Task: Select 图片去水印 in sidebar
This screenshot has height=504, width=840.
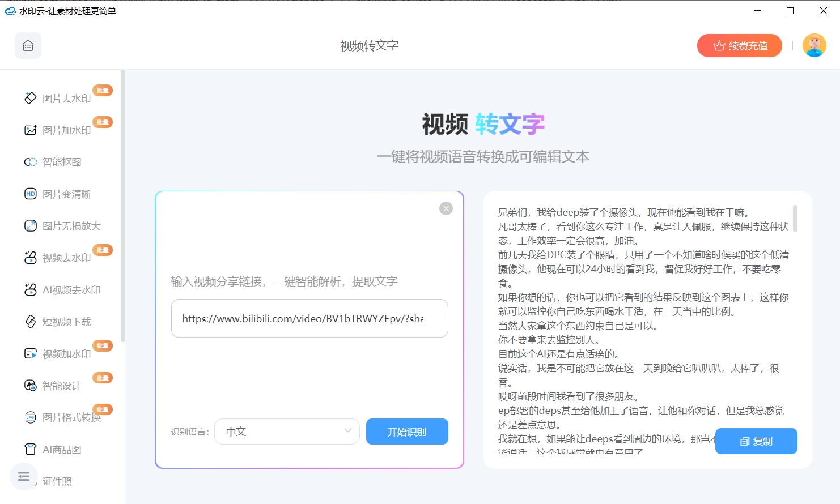Action: (66, 99)
